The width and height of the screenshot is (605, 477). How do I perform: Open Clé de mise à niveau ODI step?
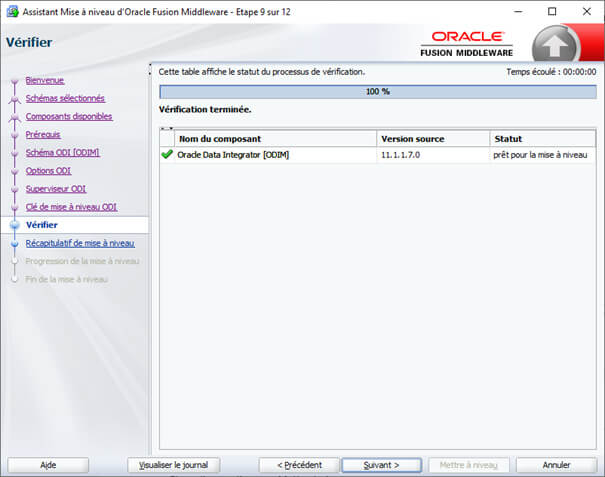tap(71, 207)
